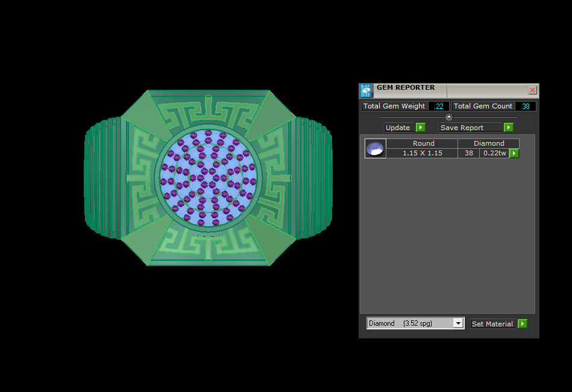Click the 0.22tw weight cell

point(494,153)
